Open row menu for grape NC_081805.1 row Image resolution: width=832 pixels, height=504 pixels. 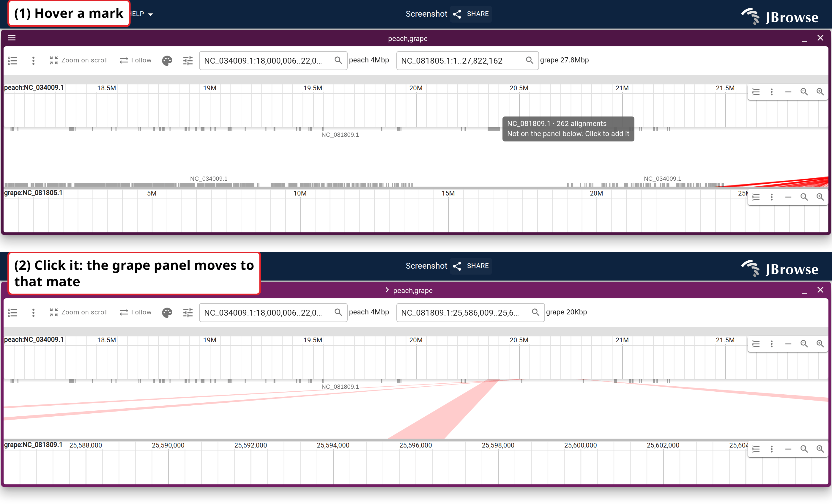[x=772, y=197]
